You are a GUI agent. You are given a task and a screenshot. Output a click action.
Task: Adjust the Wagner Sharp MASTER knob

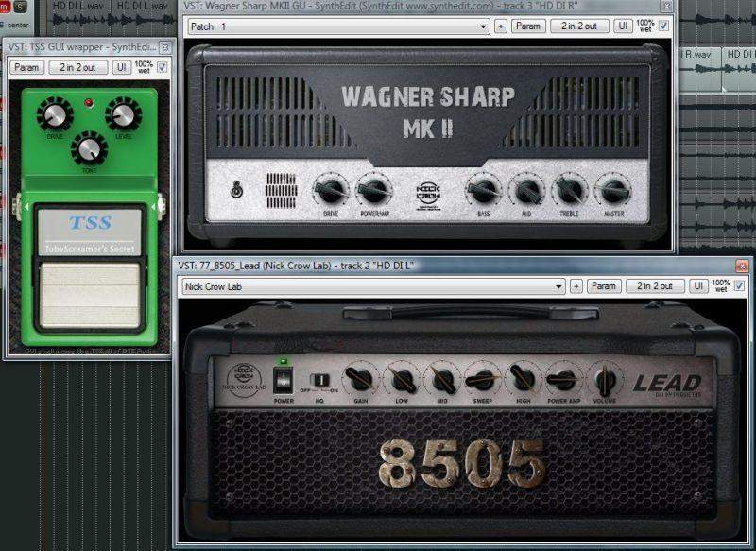[613, 190]
